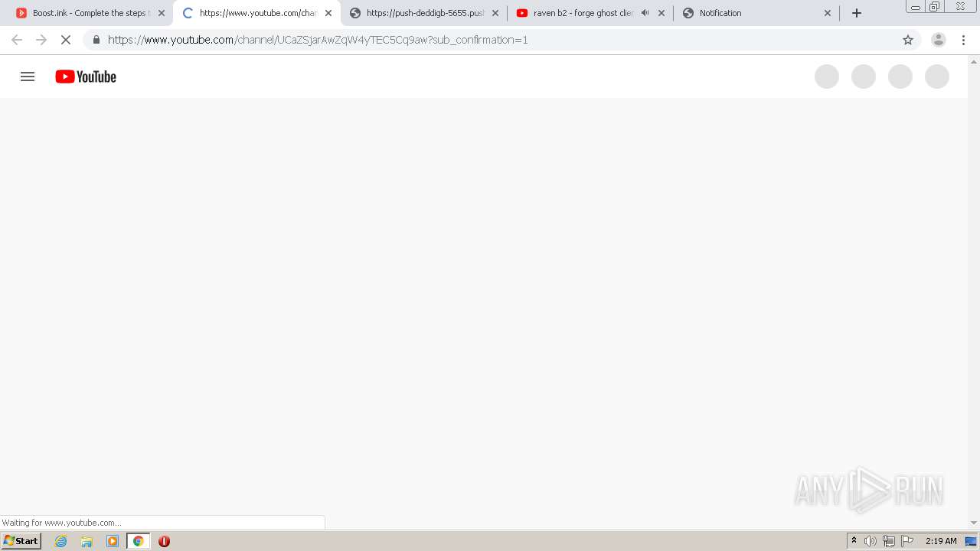This screenshot has width=980, height=551.
Task: Click the 2:19 AM clock
Action: 941,541
